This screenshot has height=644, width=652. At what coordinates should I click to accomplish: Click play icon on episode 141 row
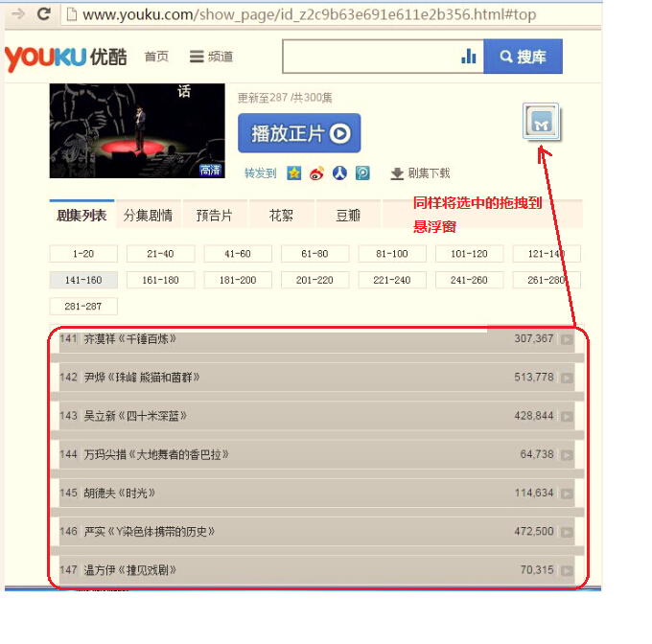point(567,339)
